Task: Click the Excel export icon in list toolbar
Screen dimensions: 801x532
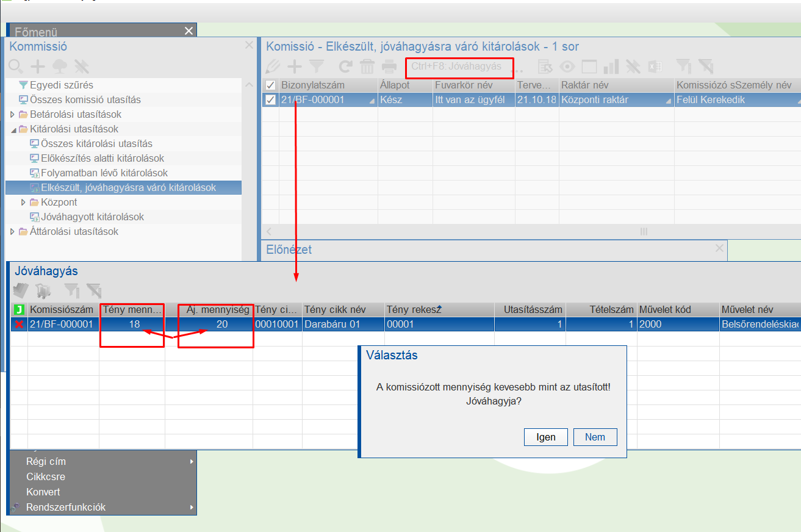Action: pyautogui.click(x=655, y=66)
